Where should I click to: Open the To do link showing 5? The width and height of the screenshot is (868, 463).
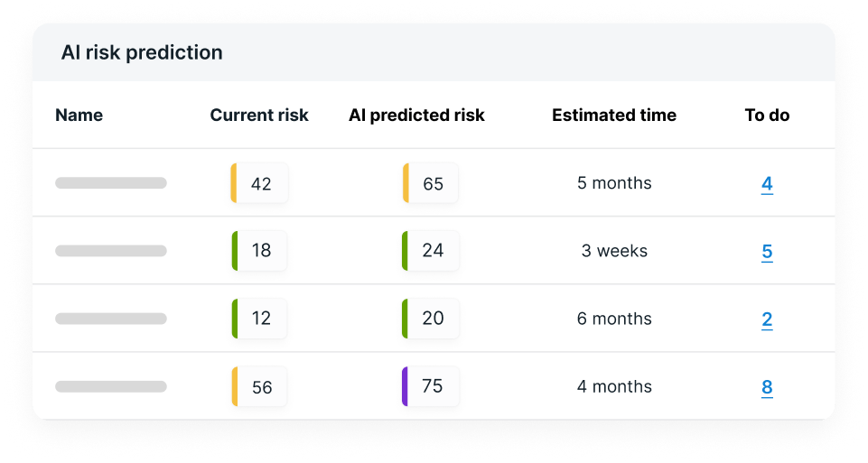click(x=767, y=252)
